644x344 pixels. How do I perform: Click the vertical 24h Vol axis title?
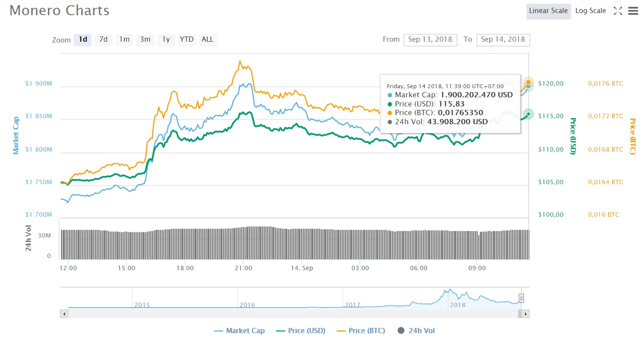click(x=28, y=238)
